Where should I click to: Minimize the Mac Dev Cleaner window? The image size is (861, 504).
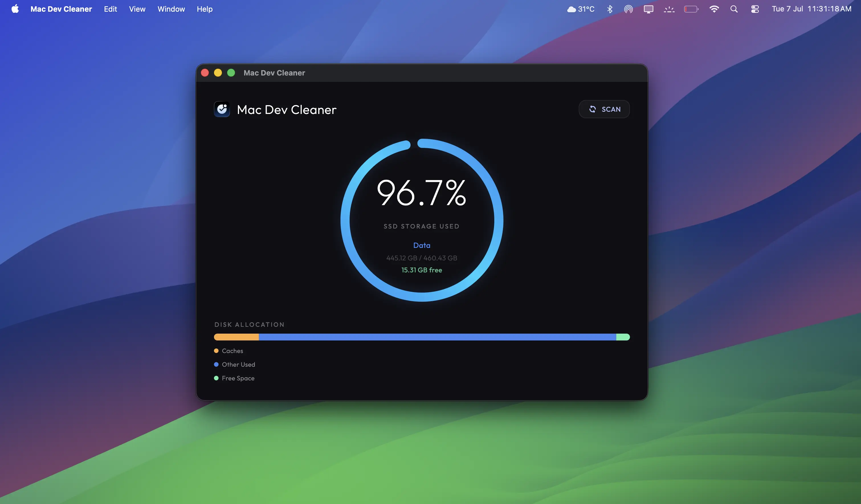218,73
